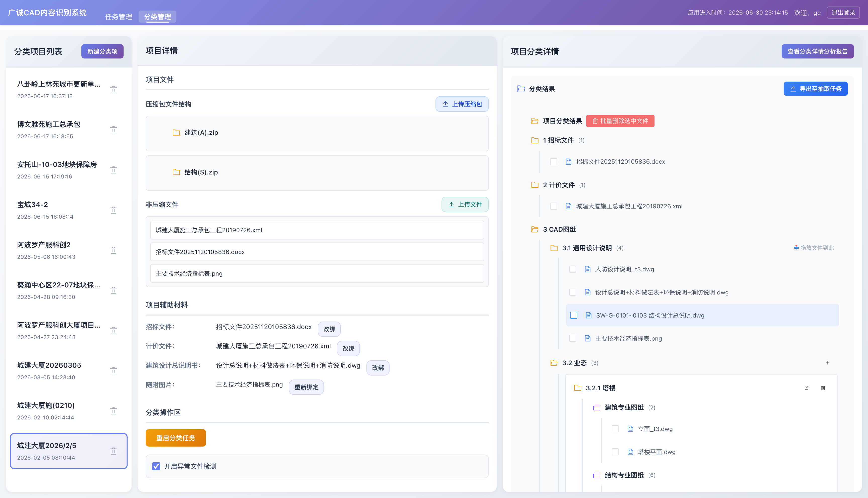Viewport: 868px width, 498px height.
Task: Click the 结构(S).zip folder icon
Action: [176, 172]
